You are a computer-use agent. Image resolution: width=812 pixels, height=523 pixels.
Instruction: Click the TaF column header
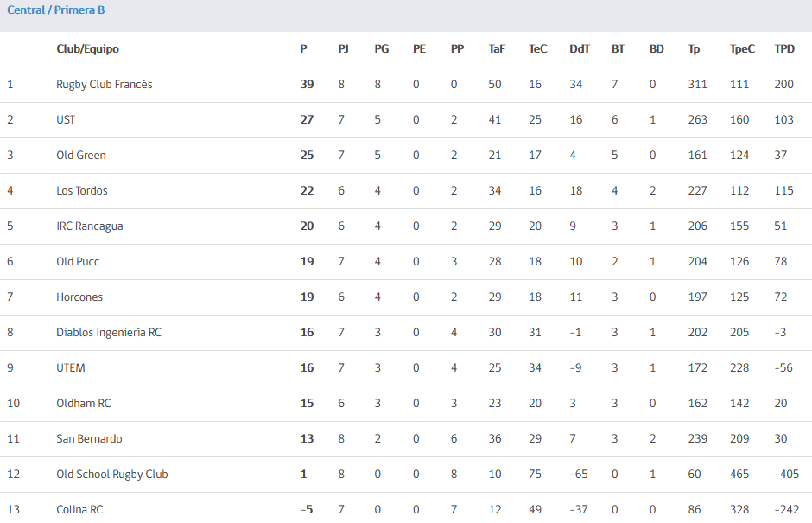pos(496,48)
